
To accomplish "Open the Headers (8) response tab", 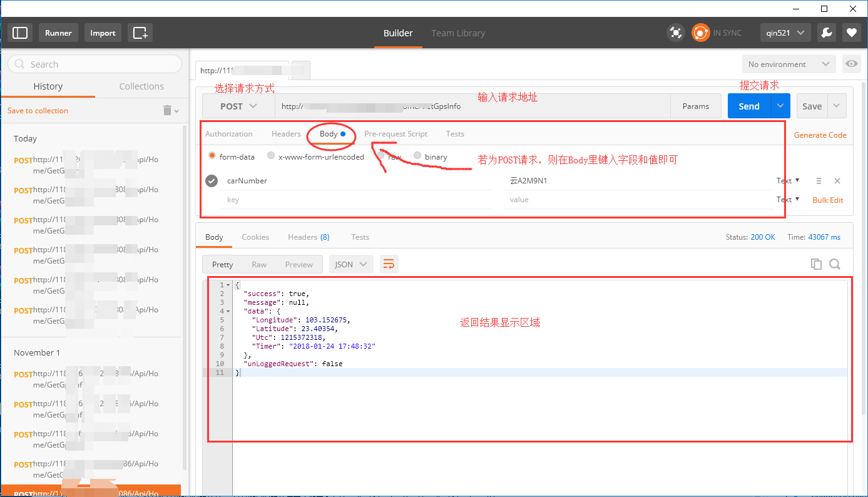I will 309,237.
